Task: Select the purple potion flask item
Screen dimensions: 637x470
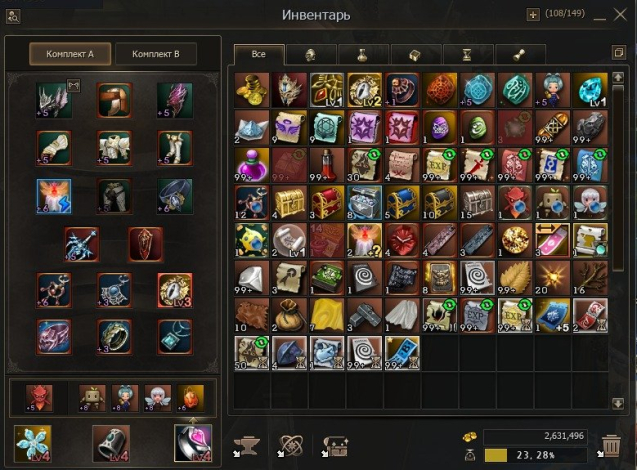Action: coord(252,165)
